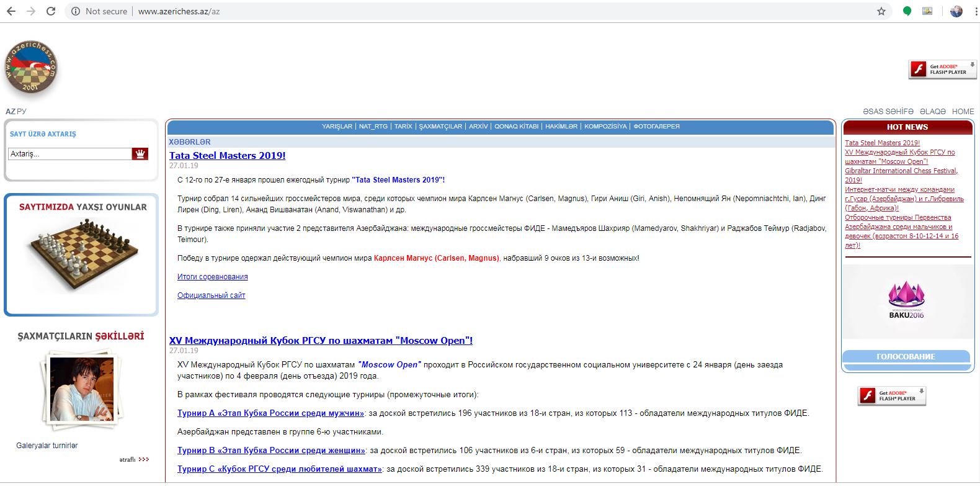Click the red crown search button
The image size is (980, 486).
point(140,153)
